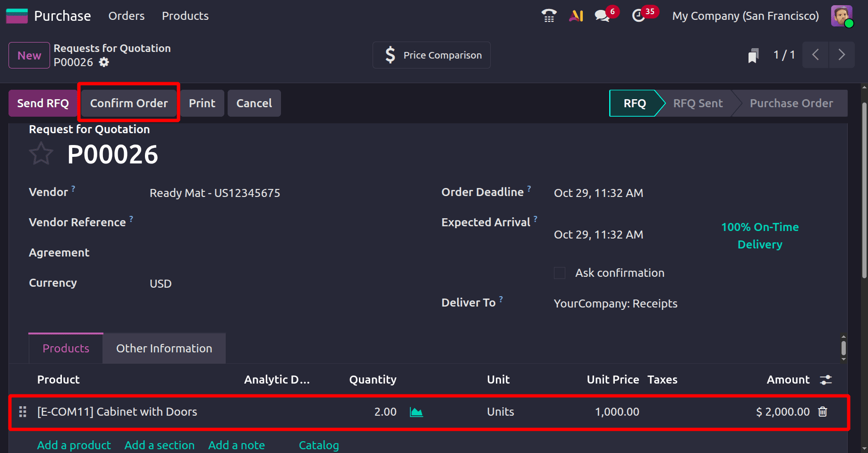Click the Confirm Order button
Viewport: 868px width, 453px height.
[x=128, y=103]
